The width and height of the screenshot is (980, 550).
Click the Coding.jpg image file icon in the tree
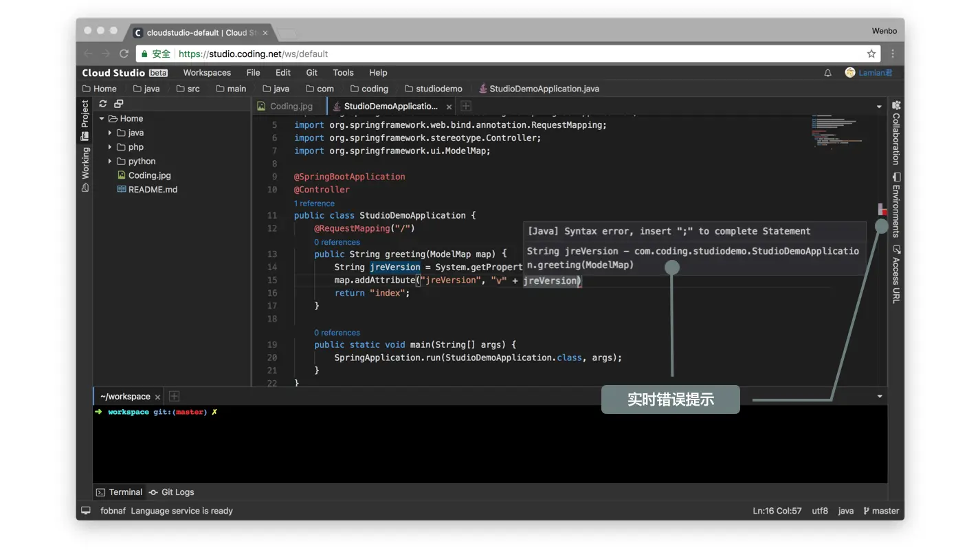click(x=122, y=175)
